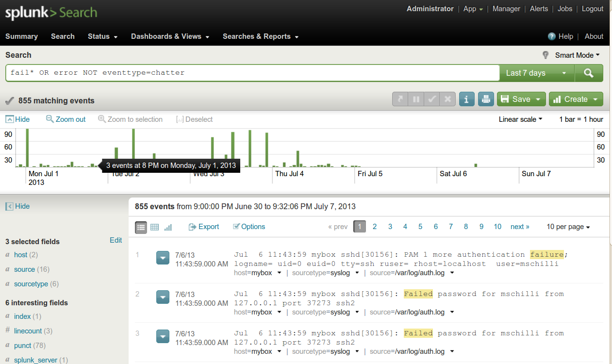Screen dimensions: 612x364
Task: Zoom out the timeline
Action: [x=66, y=119]
